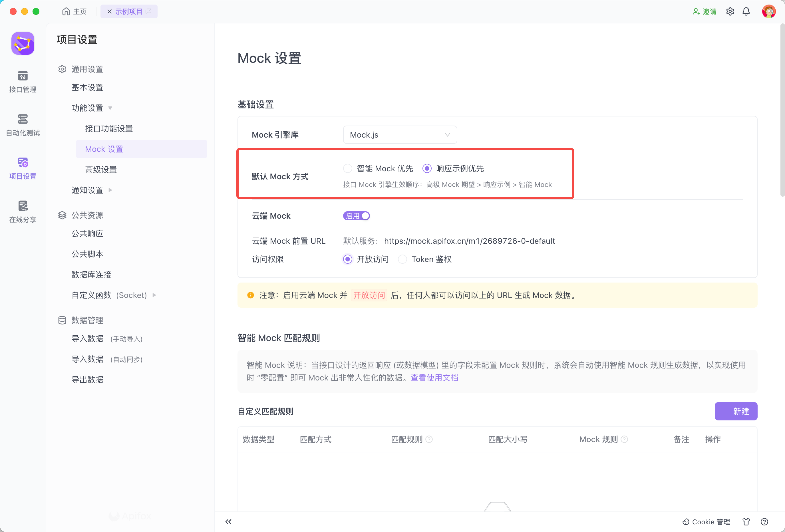Open the 查看使用文档 link

434,378
